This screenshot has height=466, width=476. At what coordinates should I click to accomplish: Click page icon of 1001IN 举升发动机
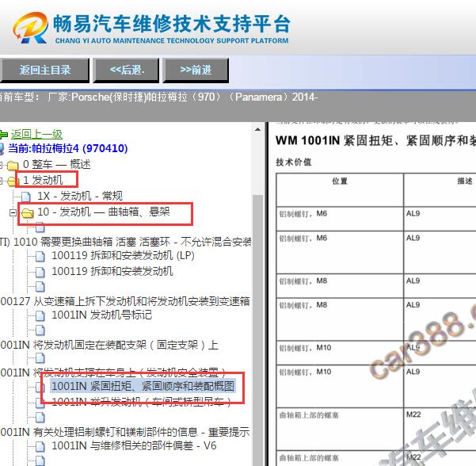(x=40, y=403)
